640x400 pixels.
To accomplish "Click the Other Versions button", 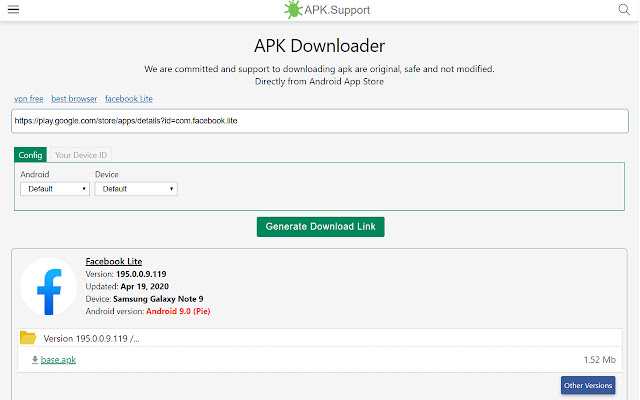I will [588, 385].
